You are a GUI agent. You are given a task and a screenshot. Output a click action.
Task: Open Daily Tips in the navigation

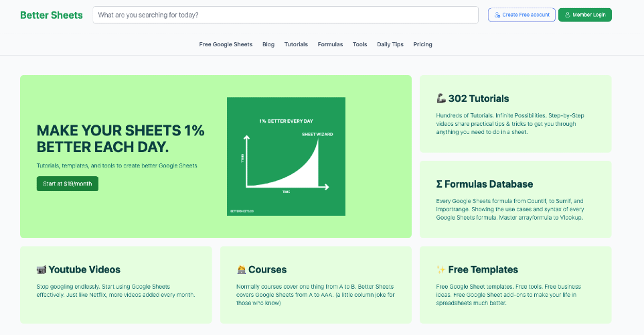coord(390,44)
